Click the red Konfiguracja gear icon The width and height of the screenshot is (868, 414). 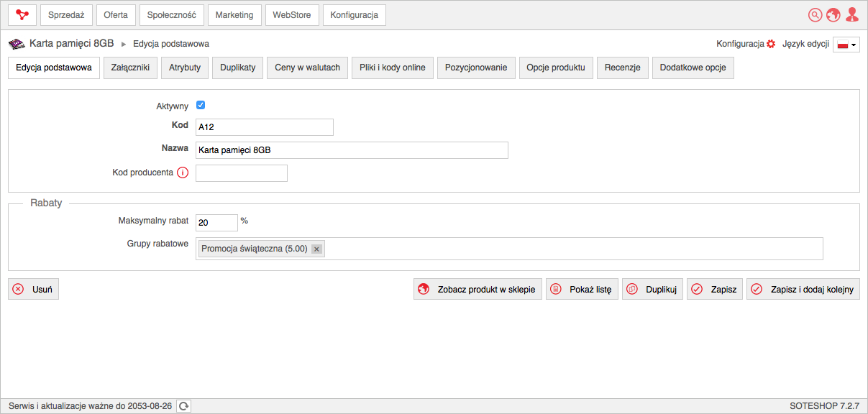(x=771, y=44)
